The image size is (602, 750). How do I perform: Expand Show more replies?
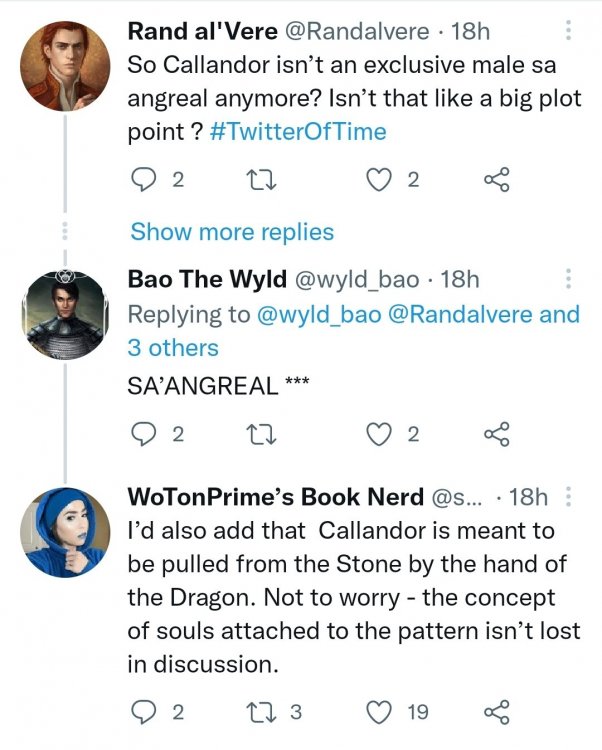(x=231, y=232)
